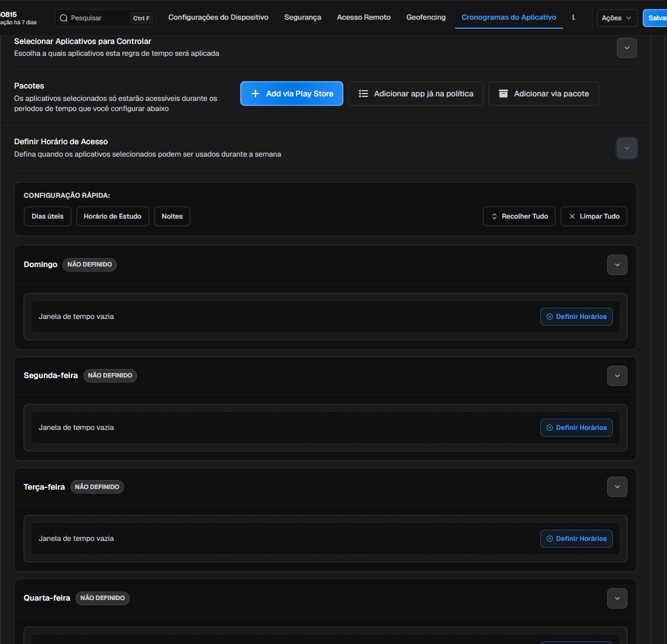
Task: Click the Add via Play Store button
Action: pyautogui.click(x=291, y=94)
